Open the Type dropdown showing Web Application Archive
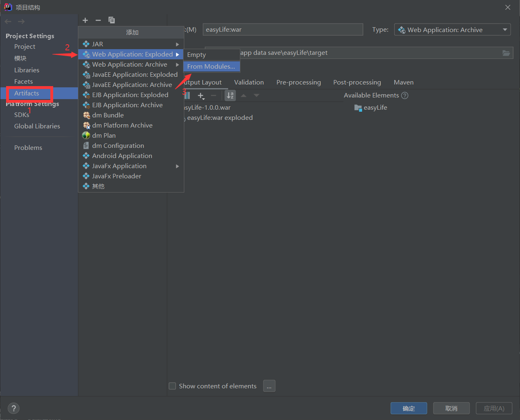Image resolution: width=520 pixels, height=420 pixels. click(x=452, y=29)
